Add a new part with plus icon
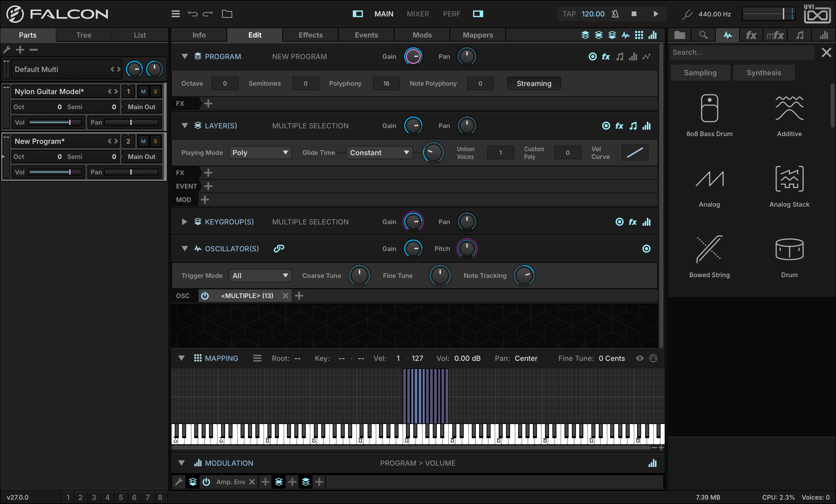 pos(20,50)
